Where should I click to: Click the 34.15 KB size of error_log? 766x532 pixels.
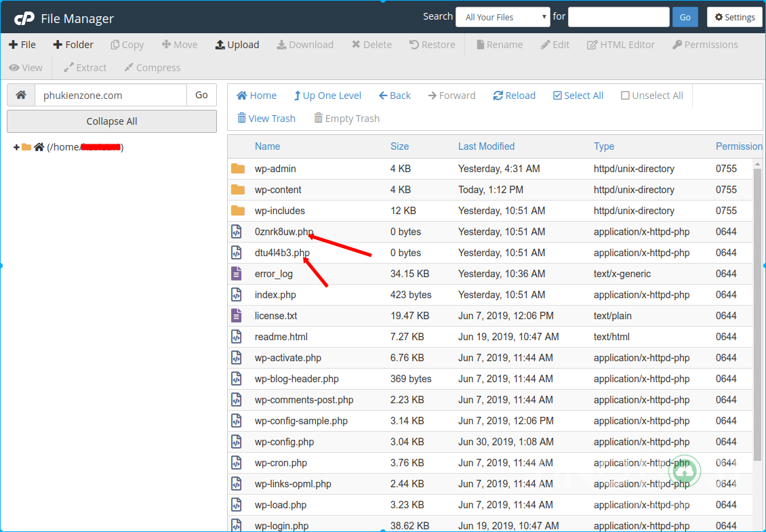[x=409, y=274]
